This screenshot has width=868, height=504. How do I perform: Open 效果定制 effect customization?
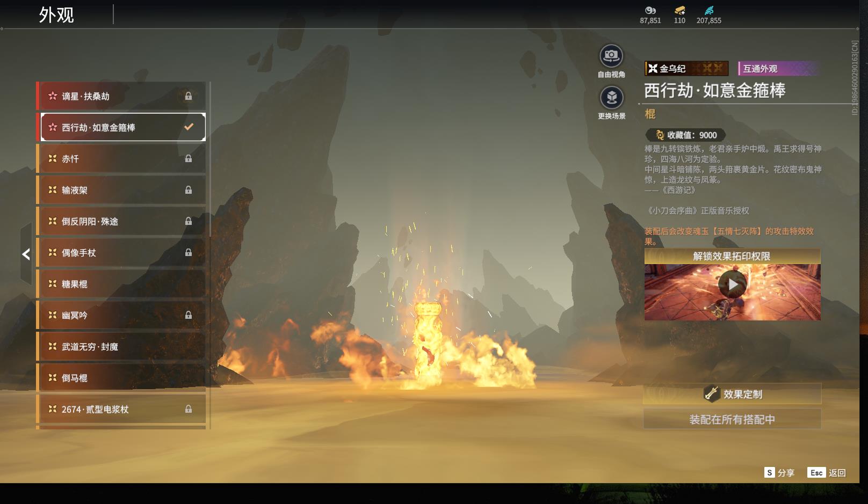tap(732, 394)
